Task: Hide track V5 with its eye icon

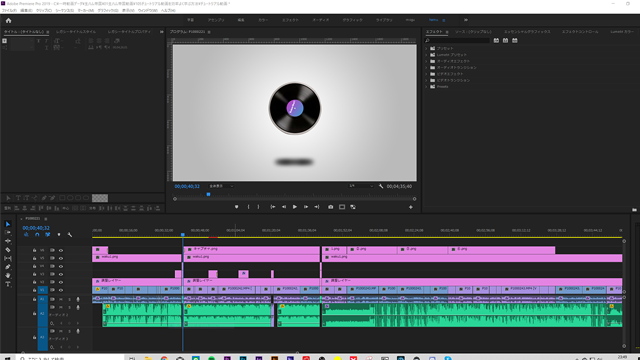Action: click(61, 258)
